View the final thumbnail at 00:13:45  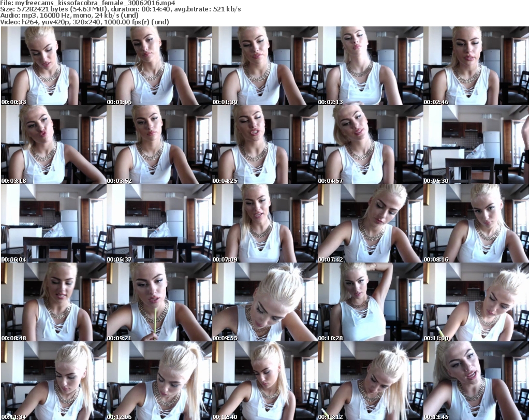coord(476,381)
